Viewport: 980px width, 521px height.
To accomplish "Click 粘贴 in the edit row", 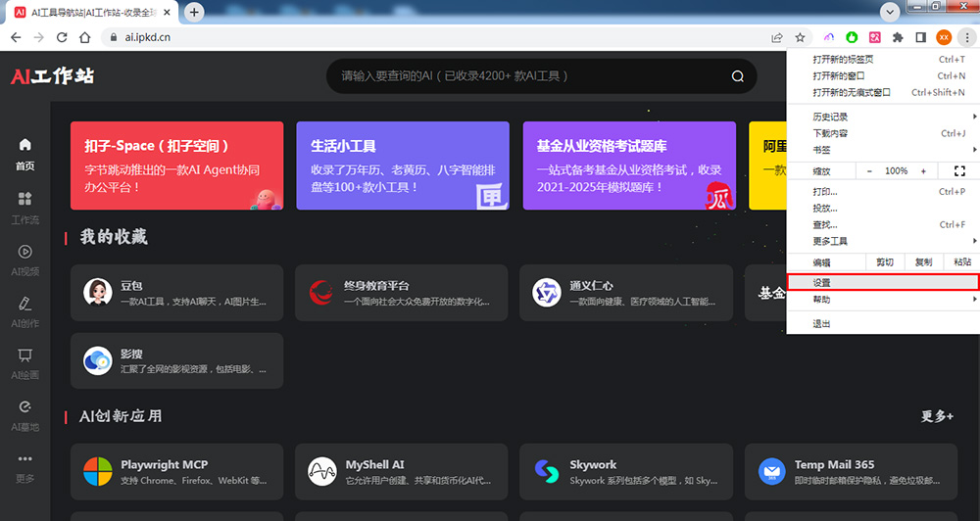I will click(x=962, y=262).
